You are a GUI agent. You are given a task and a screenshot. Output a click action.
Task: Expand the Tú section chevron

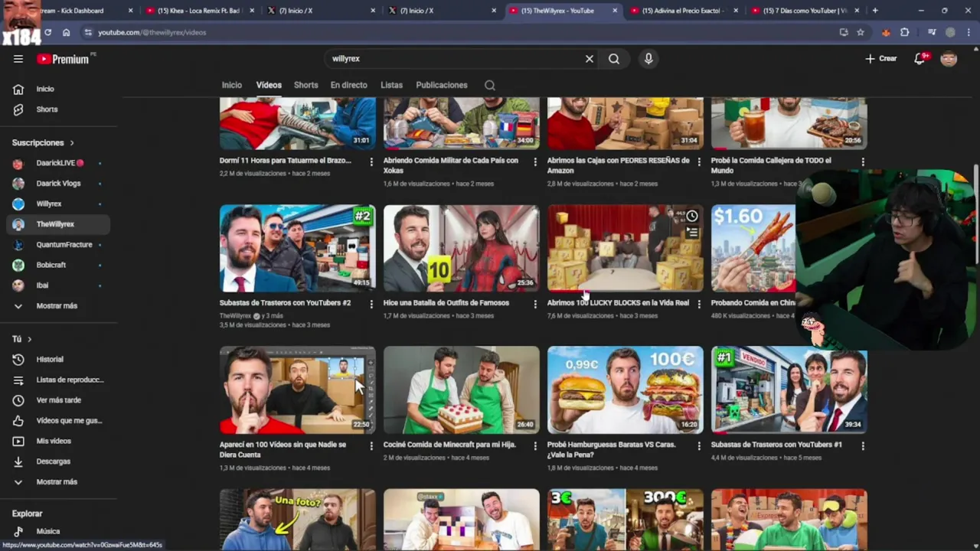30,339
